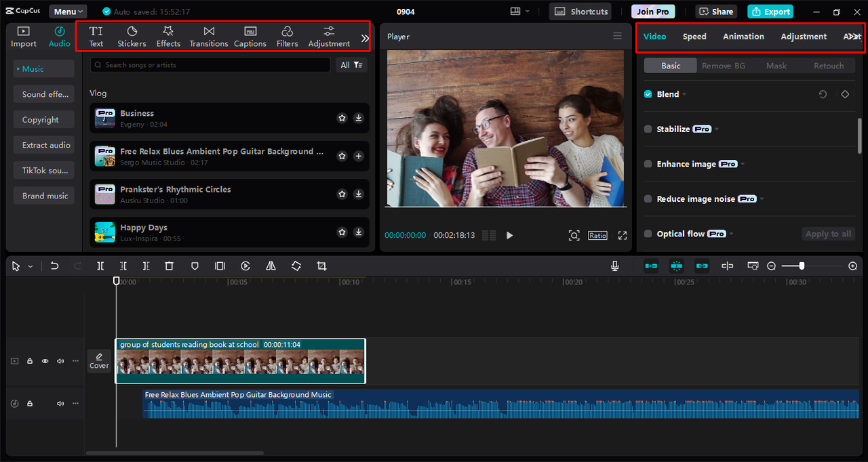Open the Captions panel
The height and width of the screenshot is (462, 868).
coord(250,37)
